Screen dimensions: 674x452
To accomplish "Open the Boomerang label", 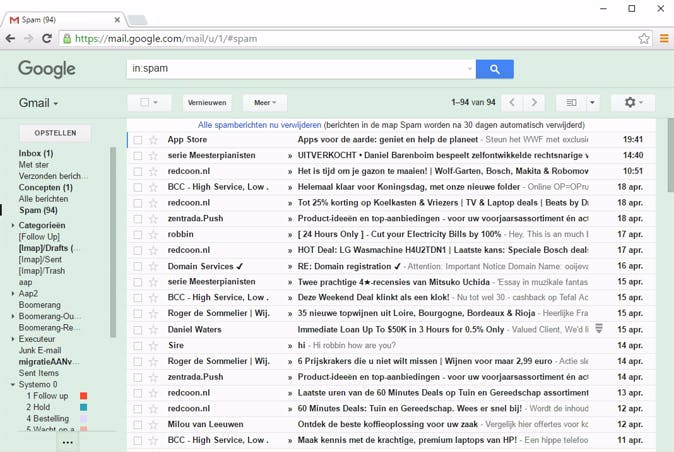I will pos(40,305).
